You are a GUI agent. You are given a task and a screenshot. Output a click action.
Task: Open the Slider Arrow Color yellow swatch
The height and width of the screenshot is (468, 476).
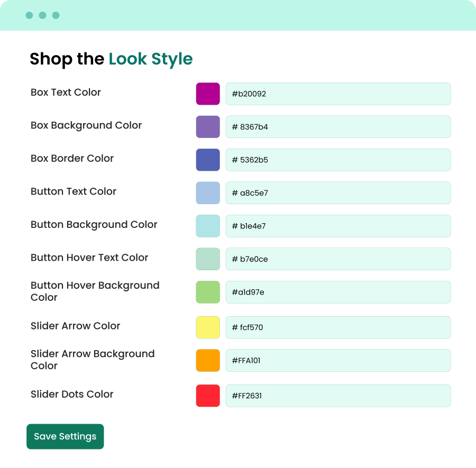tap(208, 327)
